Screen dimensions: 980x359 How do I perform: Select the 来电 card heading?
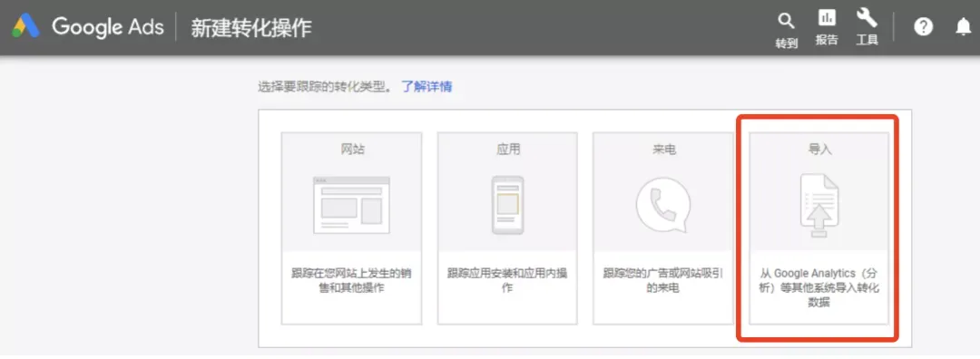click(663, 150)
